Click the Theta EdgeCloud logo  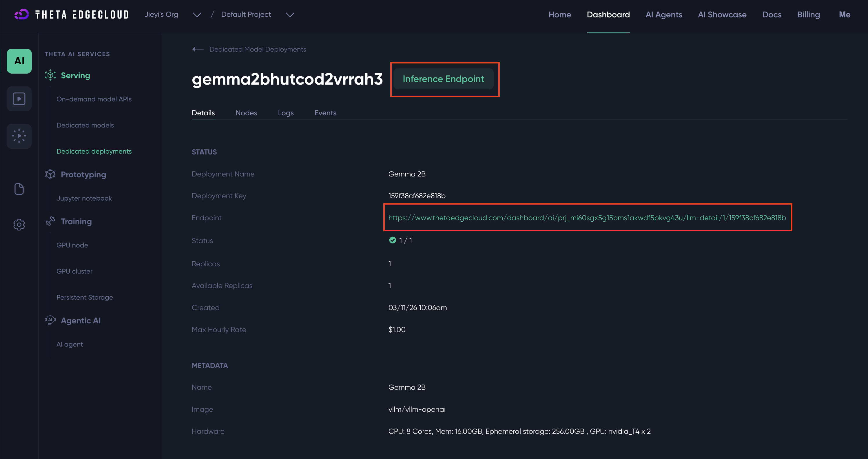point(72,14)
